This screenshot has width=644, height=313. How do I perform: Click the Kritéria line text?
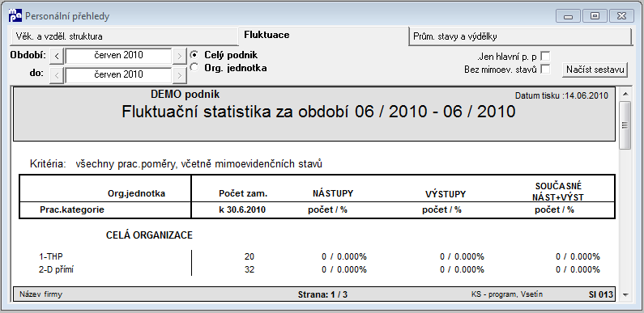(x=176, y=164)
